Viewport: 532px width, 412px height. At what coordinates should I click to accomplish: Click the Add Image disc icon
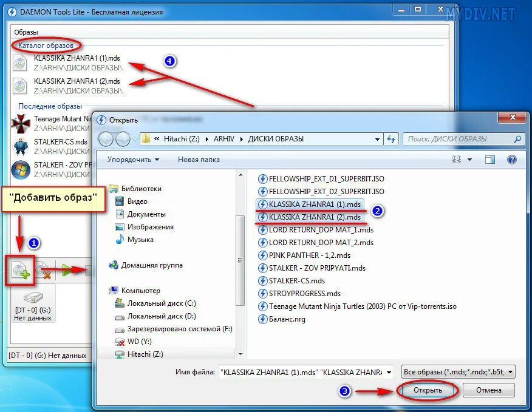[x=21, y=271]
